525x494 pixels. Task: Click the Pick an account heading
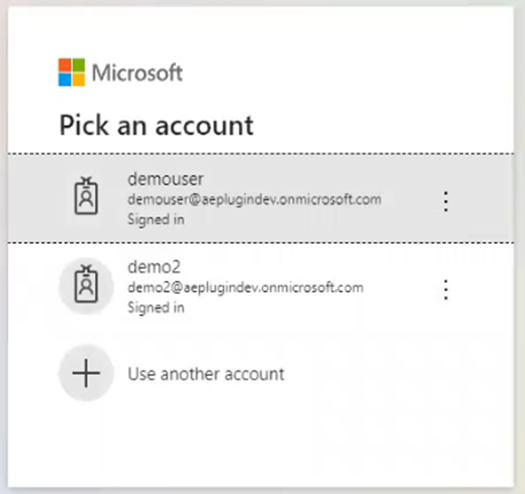[x=156, y=125]
